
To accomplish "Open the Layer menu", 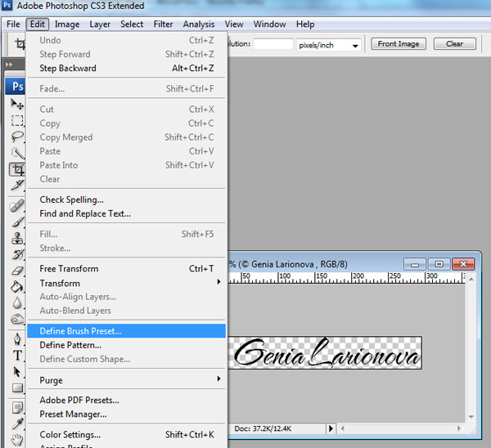I will tap(100, 24).
